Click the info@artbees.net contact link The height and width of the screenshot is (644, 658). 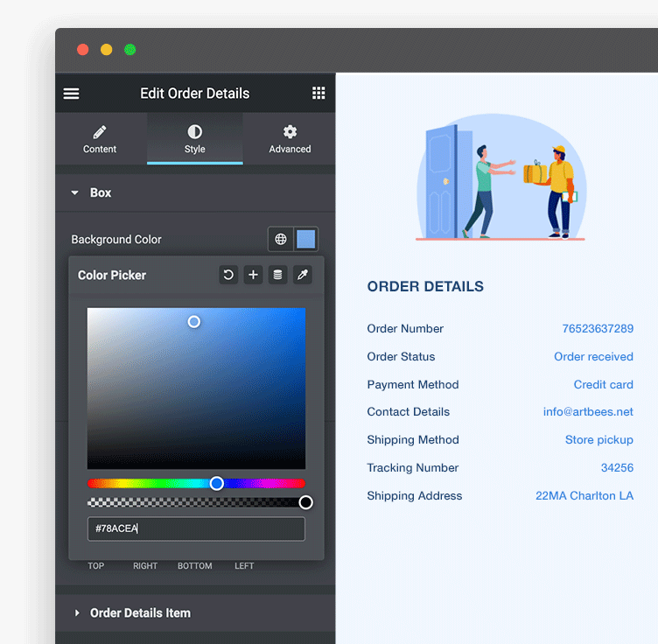587,412
